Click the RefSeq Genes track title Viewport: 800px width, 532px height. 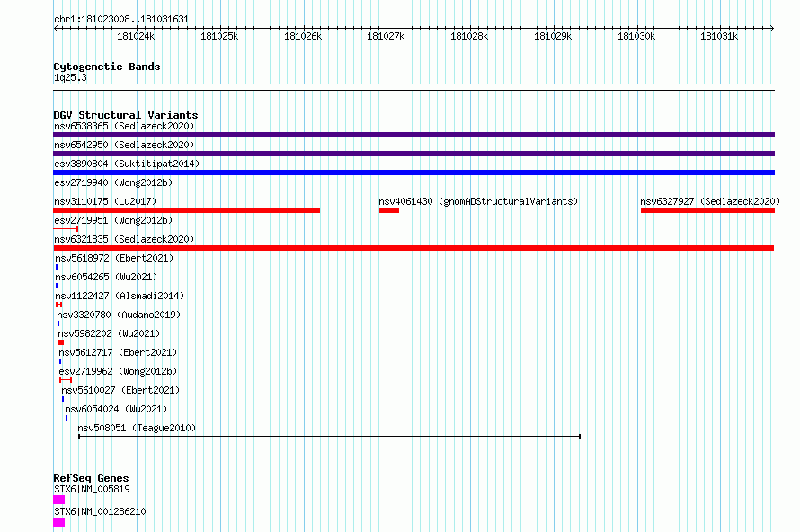(x=92, y=478)
